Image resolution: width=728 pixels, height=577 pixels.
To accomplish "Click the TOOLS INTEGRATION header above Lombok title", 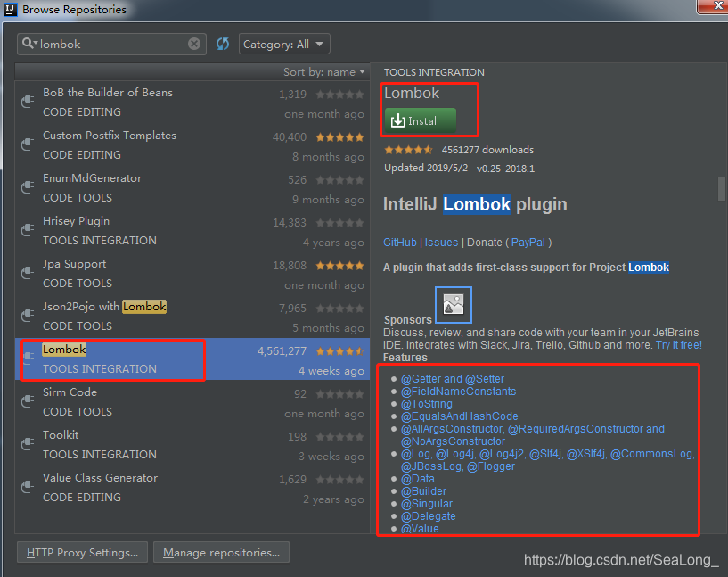I will 434,72.
